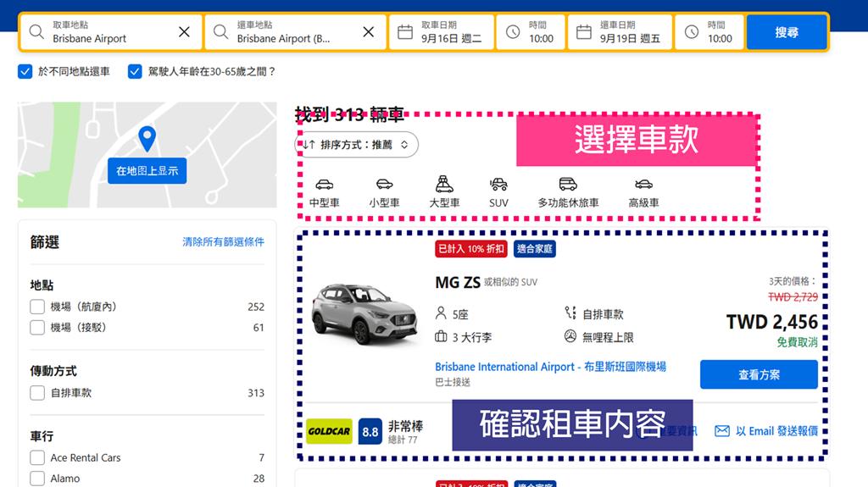Open Brisbane International Airport location link
Screen dimensions: 868x487
click(550, 367)
